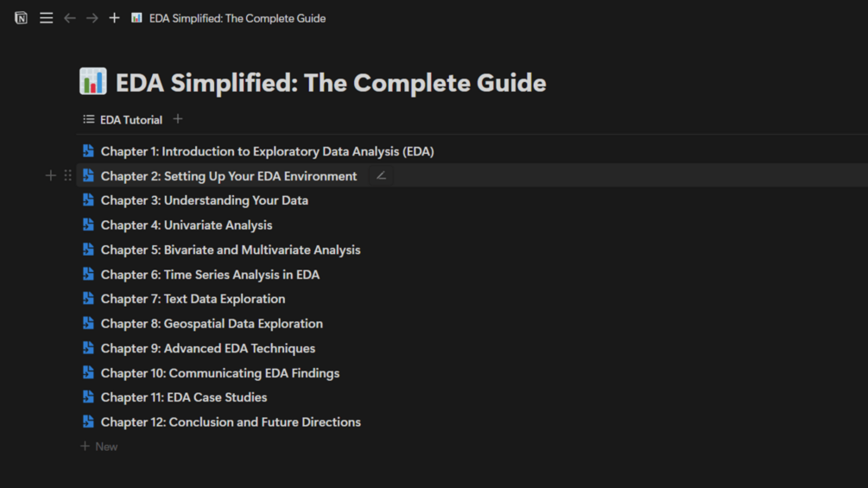
Task: Go back with the left arrow
Action: point(70,18)
